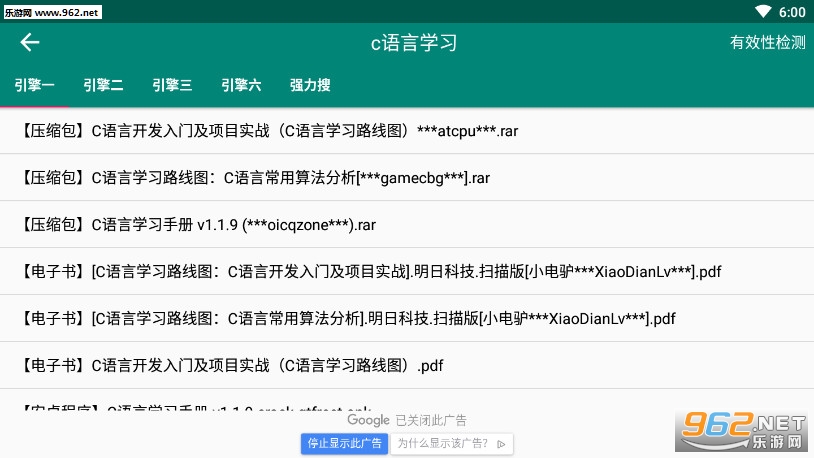Switch to the 强力搜 tab

pos(310,85)
